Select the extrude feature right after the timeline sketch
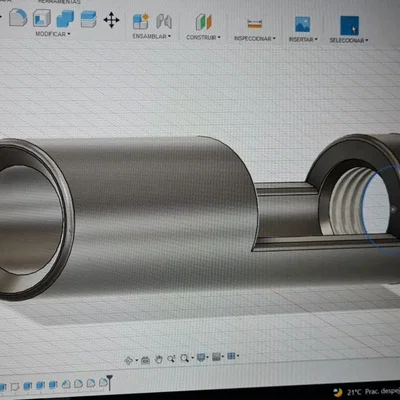400x400 pixels. [x=28, y=386]
